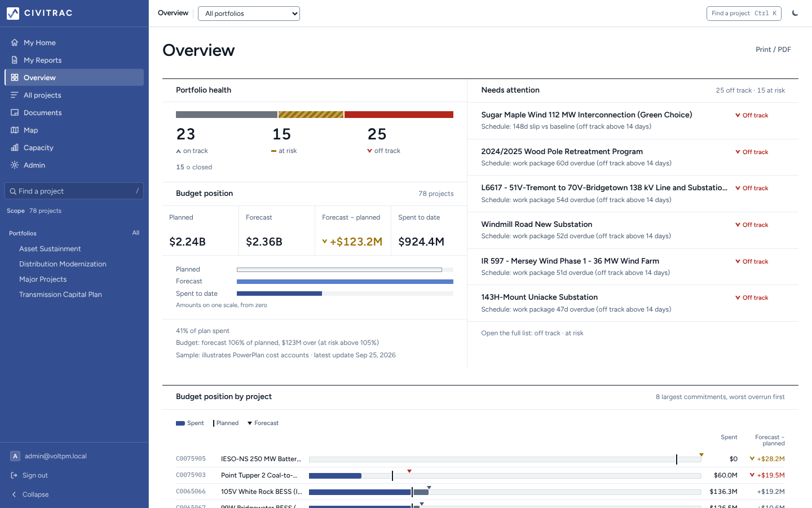The height and width of the screenshot is (508, 812).
Task: Click the Point Tupper 2 Coal-to- row name
Action: pyautogui.click(x=259, y=475)
